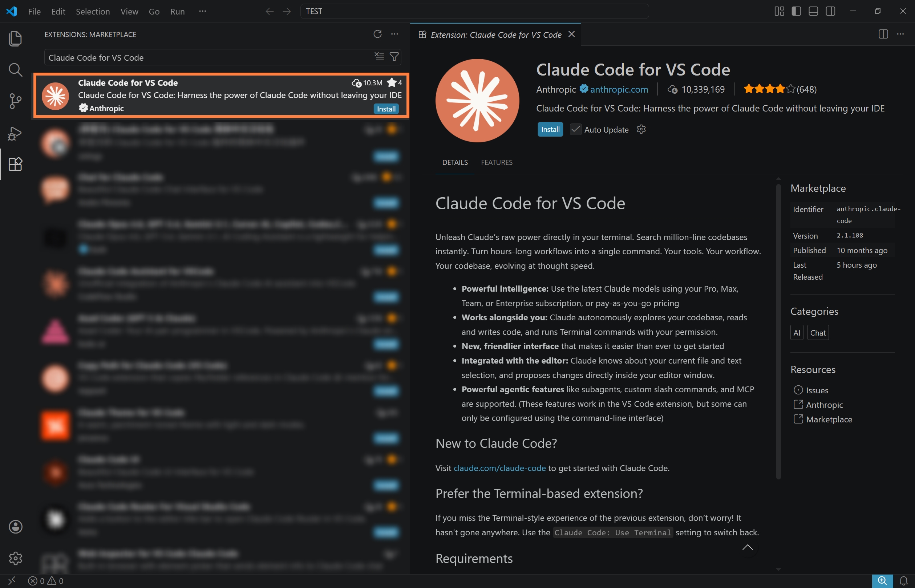Screen dimensions: 915x588
Task: Open the remote window indicator
Action: click(12, 581)
